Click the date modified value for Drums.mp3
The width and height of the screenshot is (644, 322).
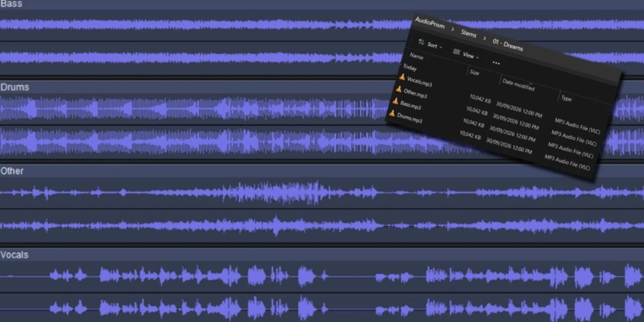[509, 145]
